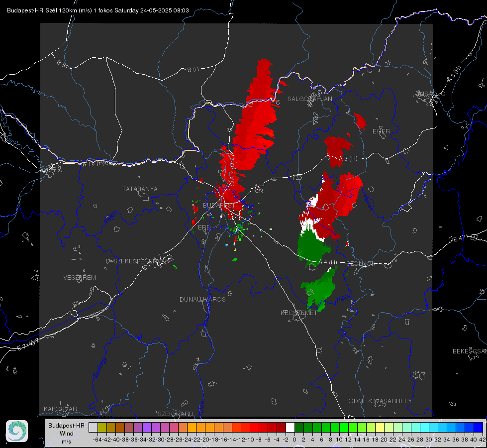Click the KECSKEMÉT city label

pos(299,313)
